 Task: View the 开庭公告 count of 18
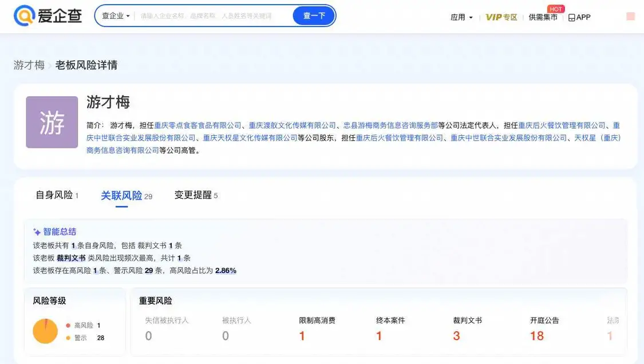(x=537, y=336)
